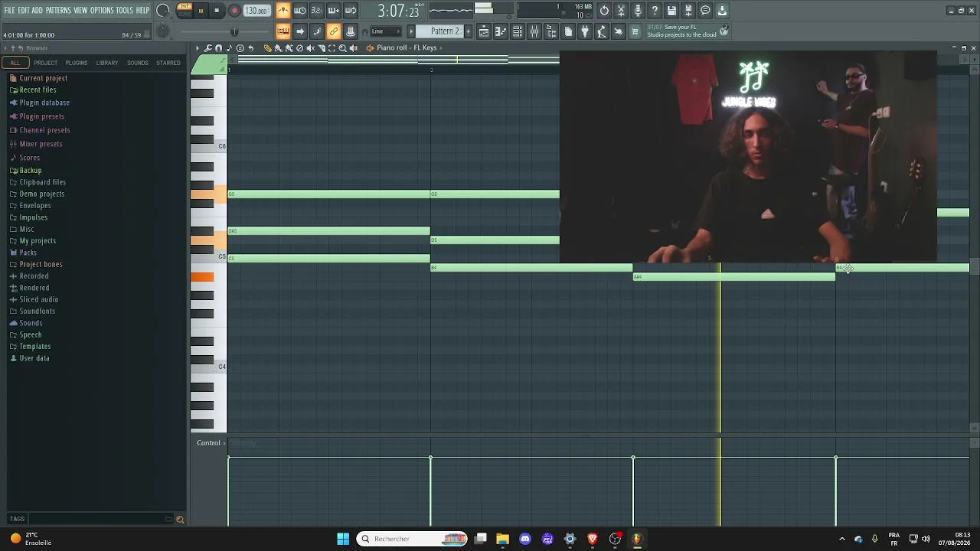The height and width of the screenshot is (551, 980).
Task: Click the microphone recording icon
Action: coord(638,11)
